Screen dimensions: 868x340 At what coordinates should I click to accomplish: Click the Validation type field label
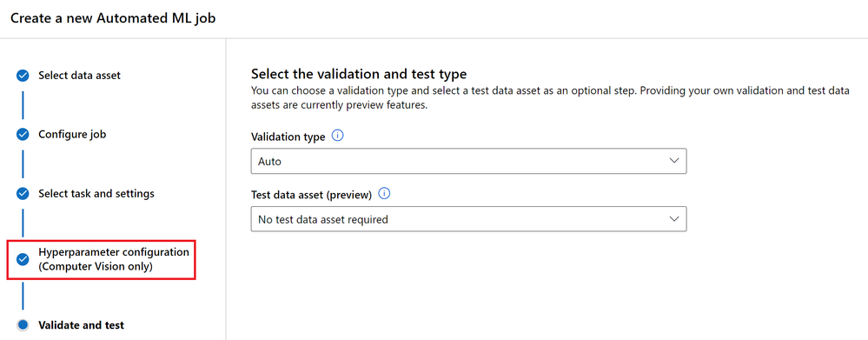(288, 137)
